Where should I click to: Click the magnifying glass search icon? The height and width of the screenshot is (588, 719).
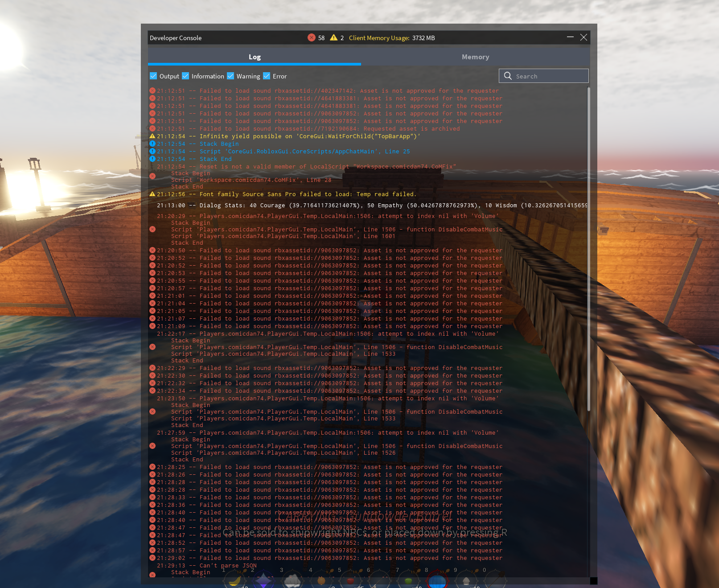[x=508, y=76]
